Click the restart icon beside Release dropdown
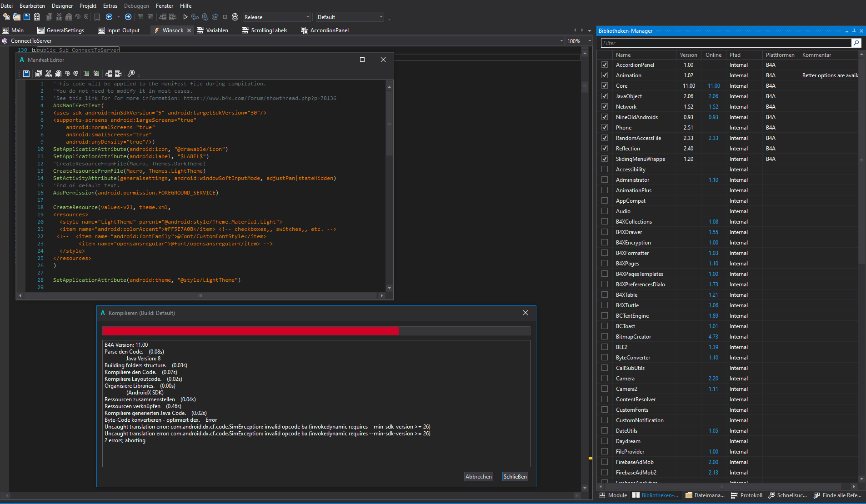Image resolution: width=866 pixels, height=504 pixels. click(235, 17)
